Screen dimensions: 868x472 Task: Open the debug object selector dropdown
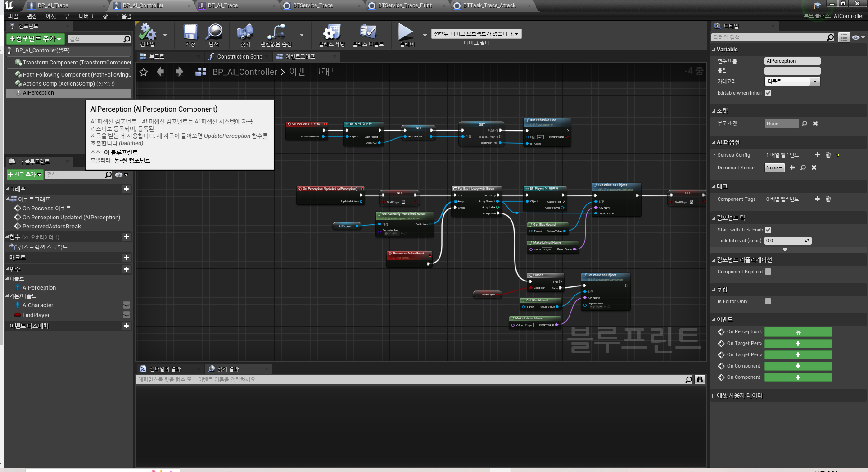coord(476,34)
